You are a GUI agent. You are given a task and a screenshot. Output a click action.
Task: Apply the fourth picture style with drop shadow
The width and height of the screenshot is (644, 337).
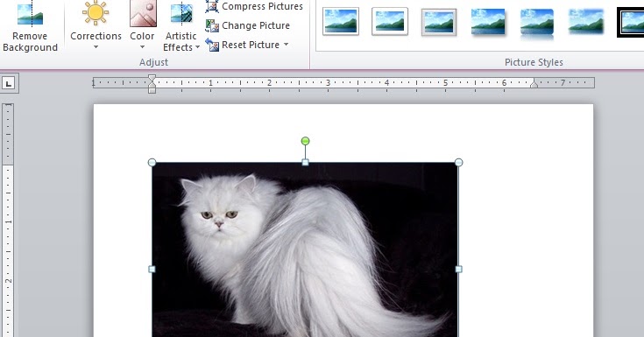point(488,22)
